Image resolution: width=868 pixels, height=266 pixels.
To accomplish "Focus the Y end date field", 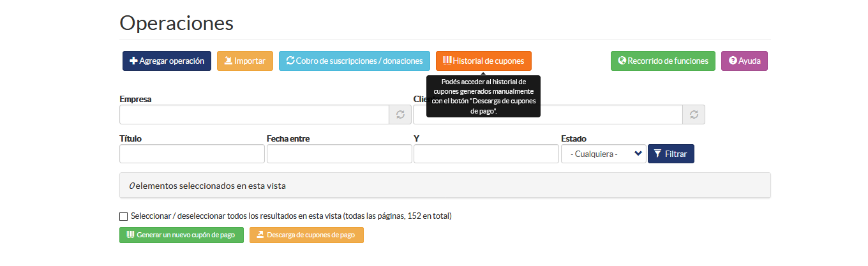I will coord(486,154).
